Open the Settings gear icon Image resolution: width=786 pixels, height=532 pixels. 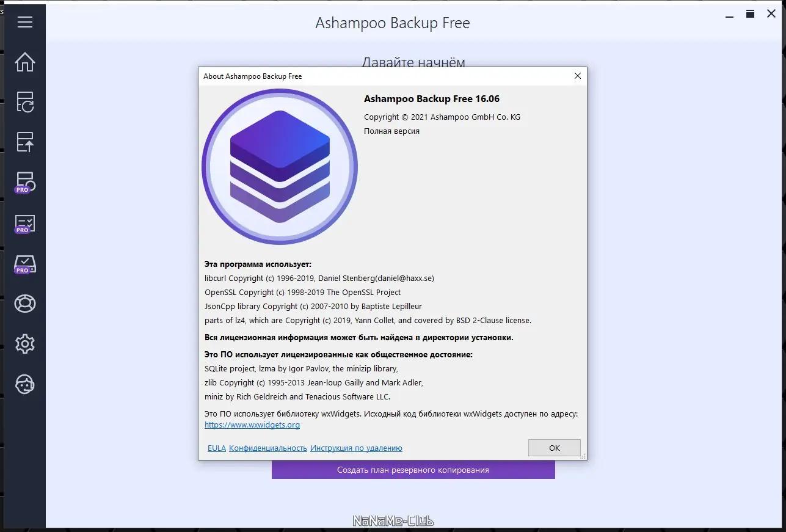click(25, 344)
